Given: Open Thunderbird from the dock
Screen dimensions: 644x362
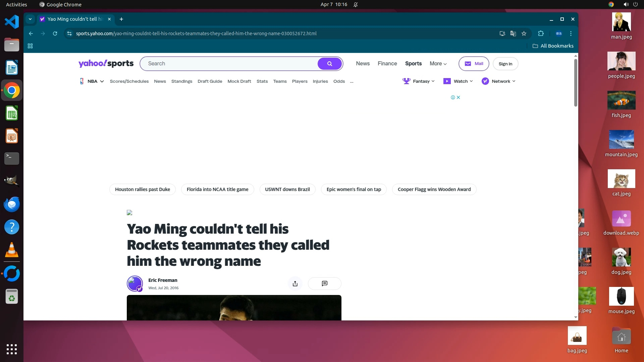Looking at the screenshot, I should click(12, 204).
